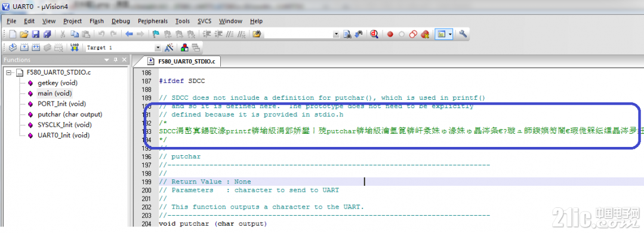Click the Save All icon
Screen dimensions: 644x233
[47, 34]
